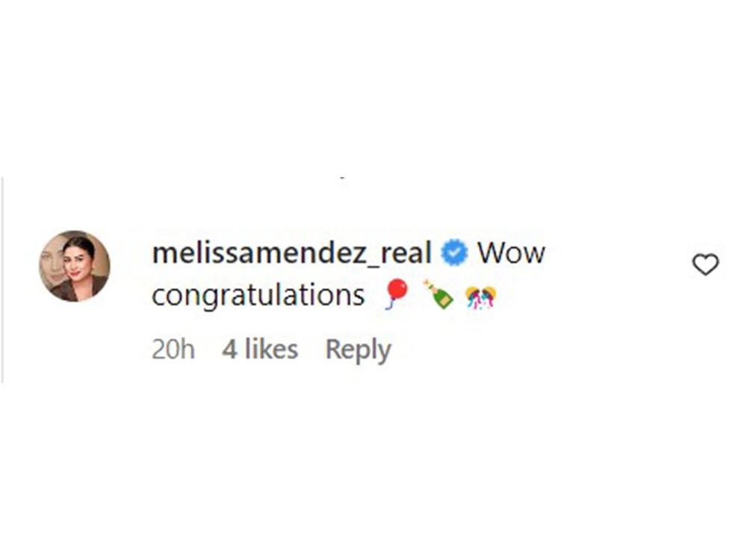This screenshot has width=747, height=560.
Task: Click the blue verified badge
Action: [x=454, y=252]
